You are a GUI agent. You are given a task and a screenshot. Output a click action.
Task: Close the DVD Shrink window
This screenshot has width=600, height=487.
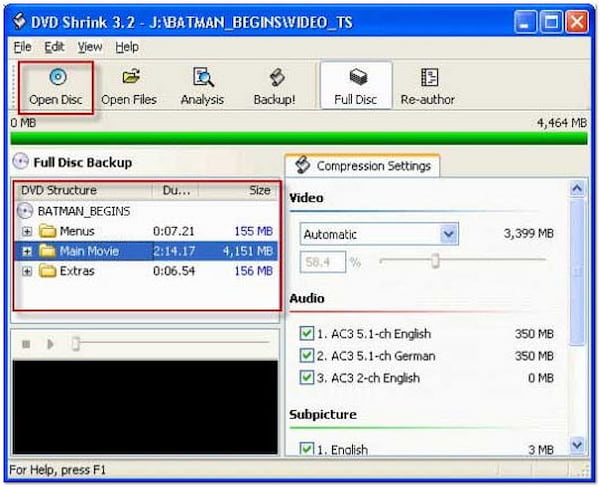pos(577,22)
